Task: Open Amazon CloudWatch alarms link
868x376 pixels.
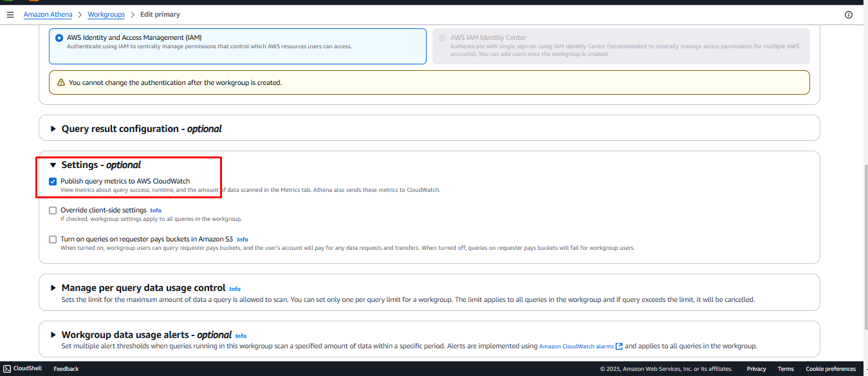Action: [576, 346]
